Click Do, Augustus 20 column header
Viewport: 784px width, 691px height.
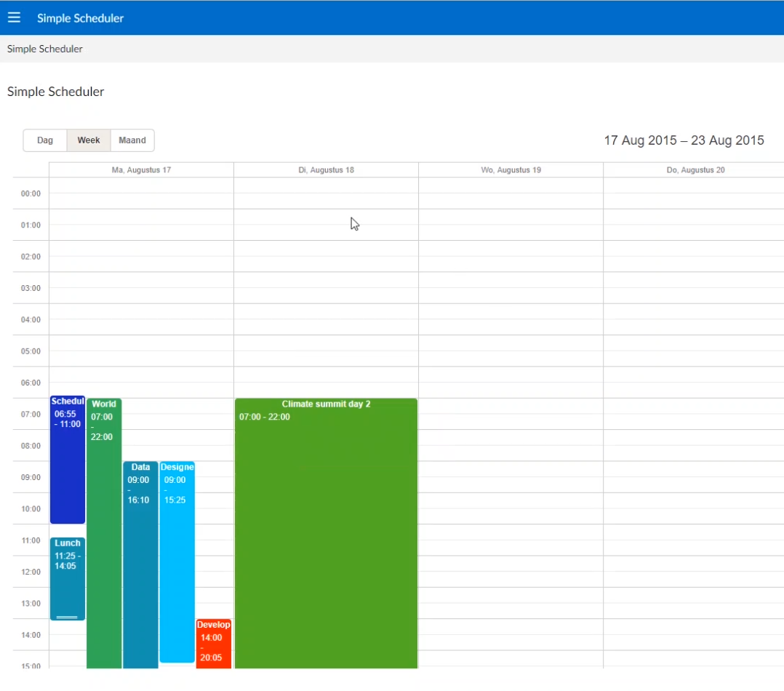click(x=695, y=170)
